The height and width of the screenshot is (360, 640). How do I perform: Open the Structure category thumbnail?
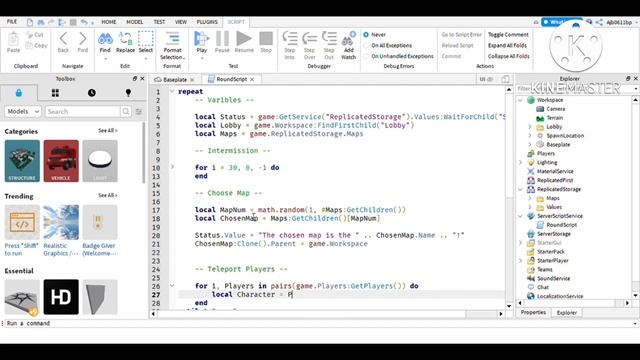22,161
